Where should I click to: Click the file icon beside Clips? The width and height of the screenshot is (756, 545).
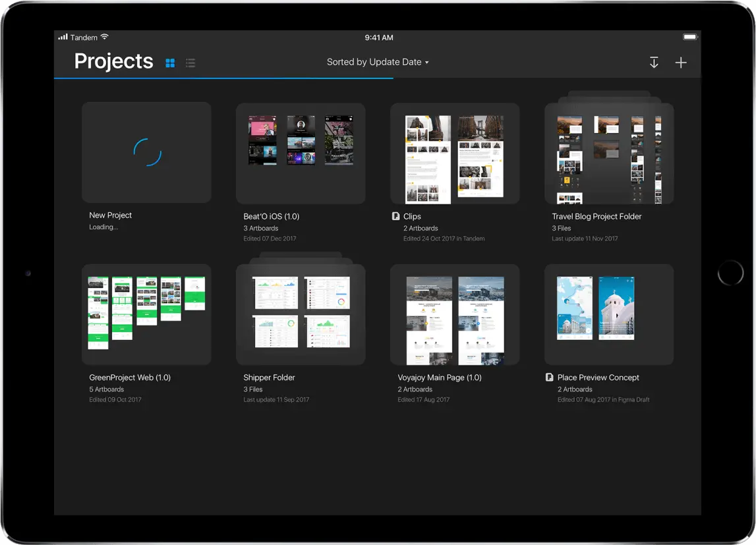click(x=395, y=216)
